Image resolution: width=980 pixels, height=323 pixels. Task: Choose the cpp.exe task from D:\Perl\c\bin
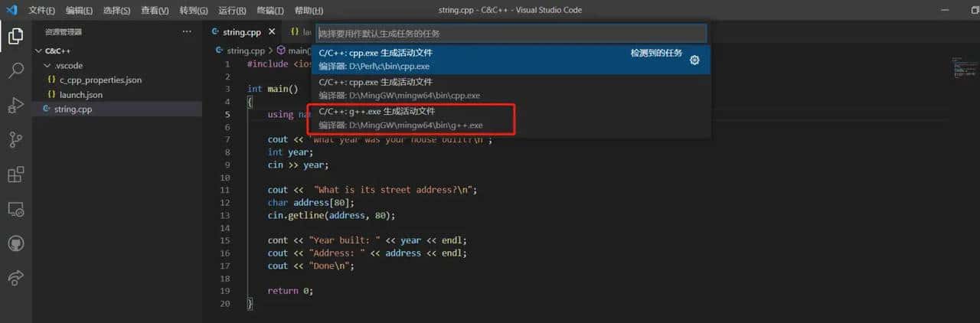coord(511,60)
